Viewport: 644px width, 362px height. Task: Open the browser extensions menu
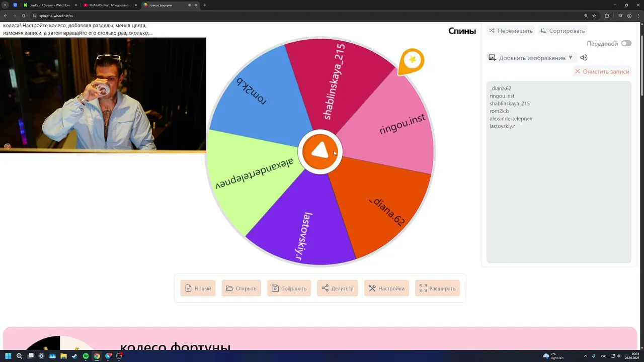coord(607,16)
